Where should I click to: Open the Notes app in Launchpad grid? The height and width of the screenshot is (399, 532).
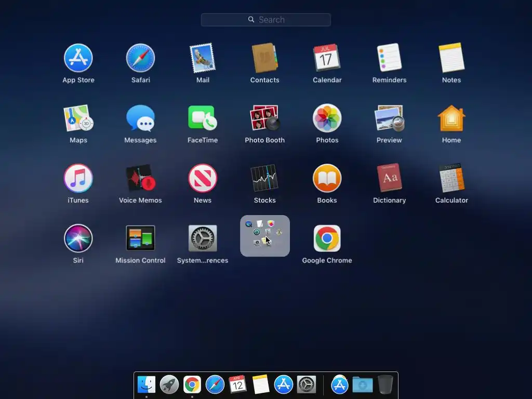451,57
